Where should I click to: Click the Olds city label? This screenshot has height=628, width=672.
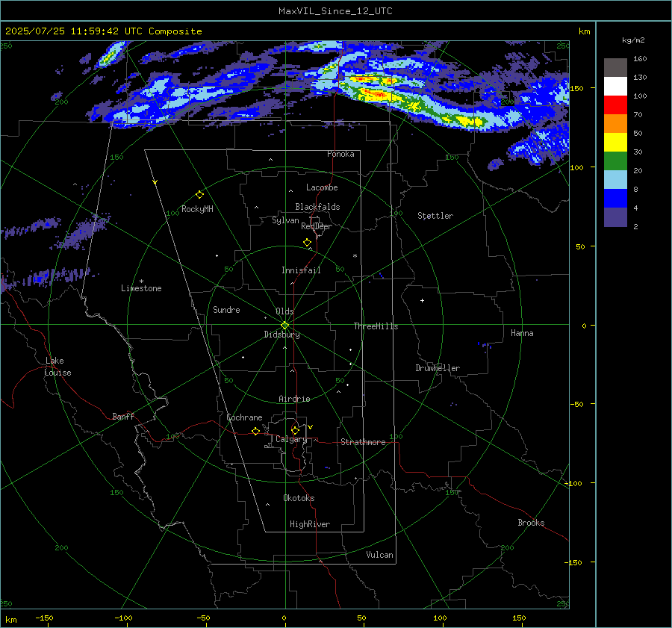click(x=284, y=311)
